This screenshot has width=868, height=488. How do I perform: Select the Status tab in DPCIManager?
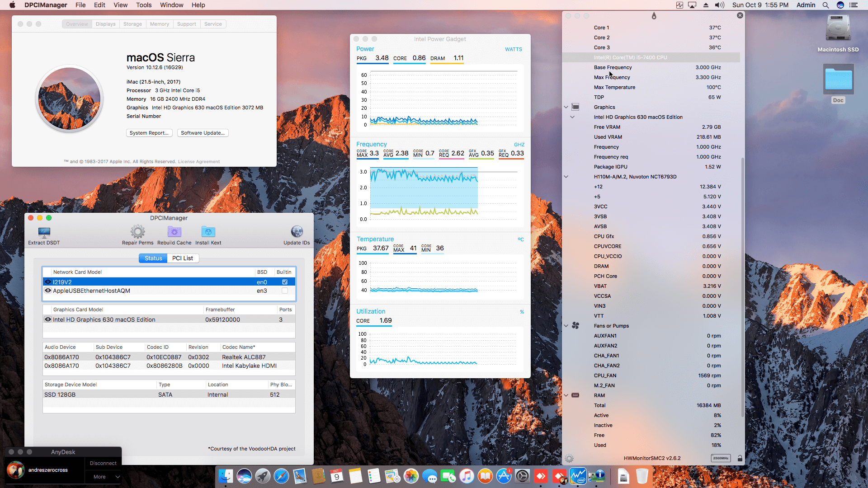tap(153, 258)
